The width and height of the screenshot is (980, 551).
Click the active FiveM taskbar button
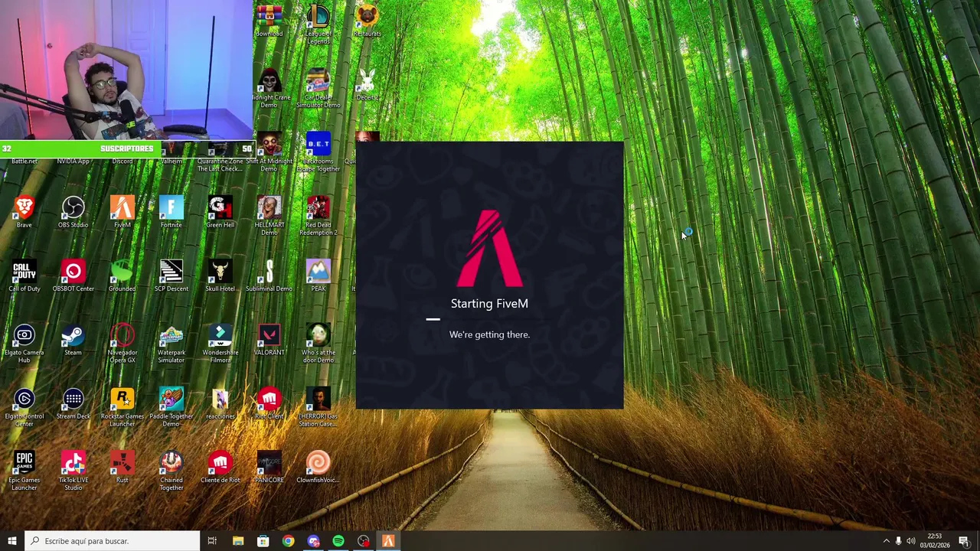click(x=388, y=541)
